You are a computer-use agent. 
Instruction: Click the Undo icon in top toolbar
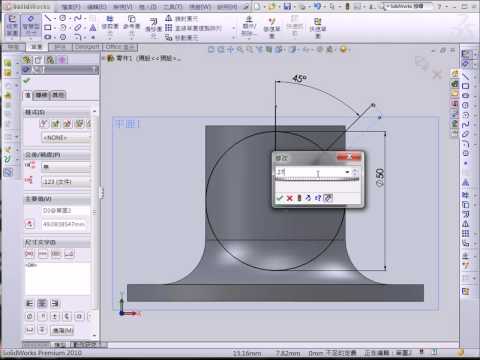317,6
